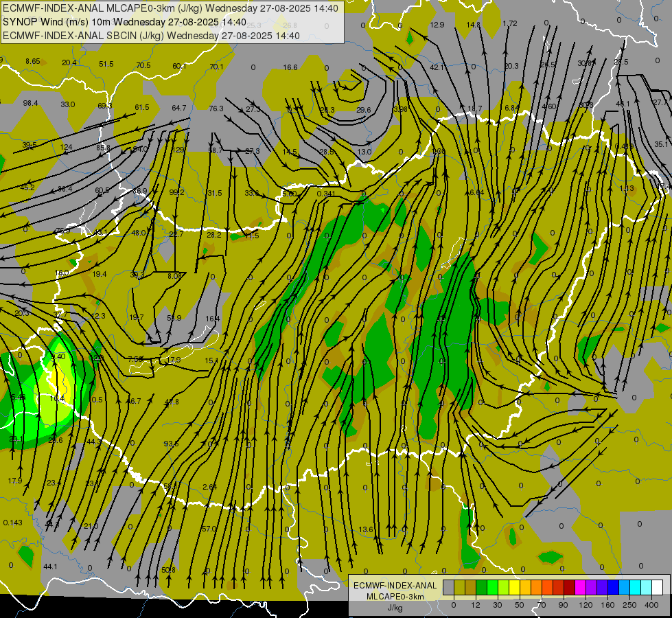672x618 pixels.
Task: Click the pure blue legend swatch
Action: (614, 587)
